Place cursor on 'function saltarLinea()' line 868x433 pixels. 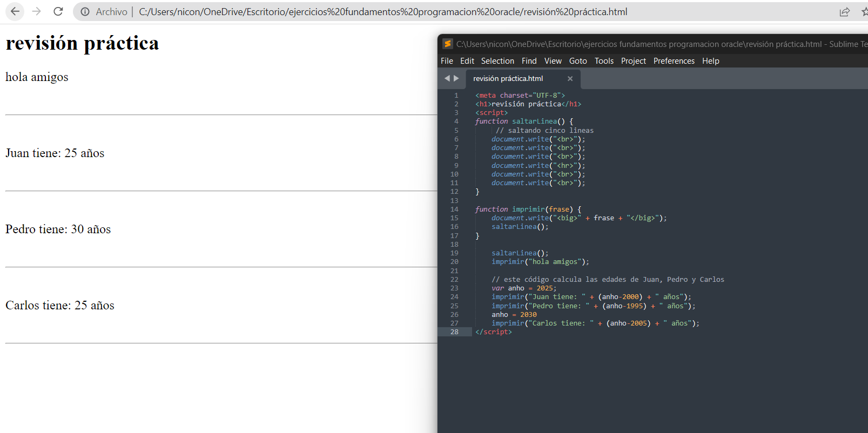coord(524,121)
